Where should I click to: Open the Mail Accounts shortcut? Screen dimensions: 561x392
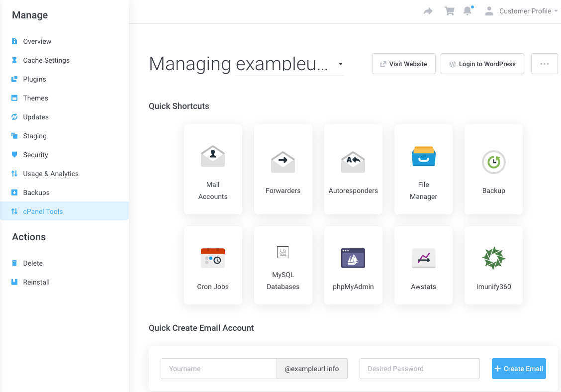click(213, 169)
